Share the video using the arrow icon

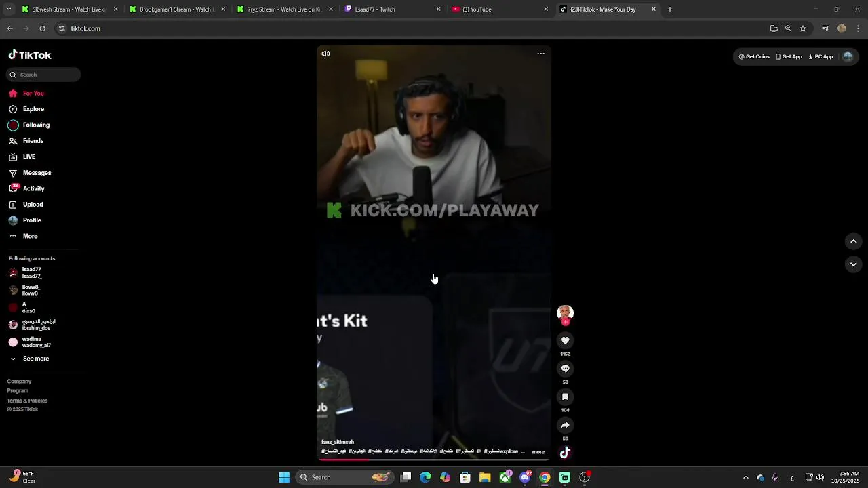(x=565, y=425)
